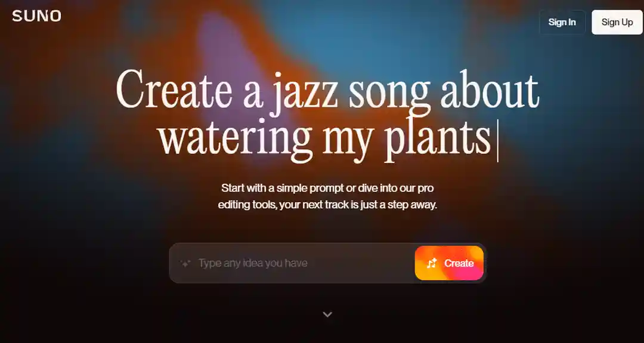The image size is (644, 343).
Task: Click the word 'Create' in the headline
Action: (x=174, y=91)
